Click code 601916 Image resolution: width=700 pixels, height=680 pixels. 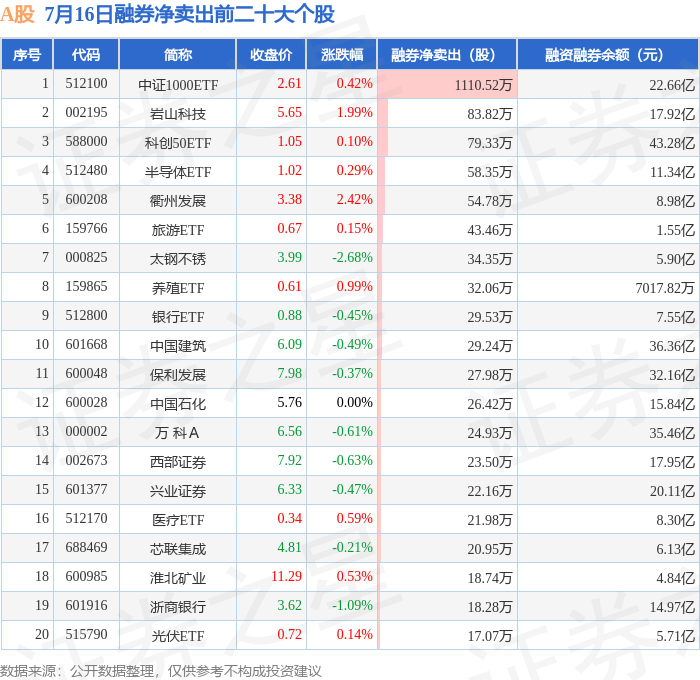point(86,606)
